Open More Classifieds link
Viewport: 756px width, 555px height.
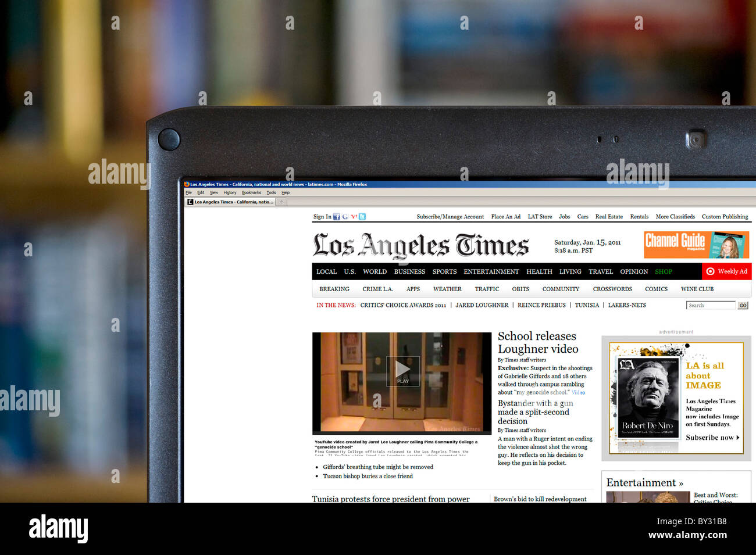(675, 217)
